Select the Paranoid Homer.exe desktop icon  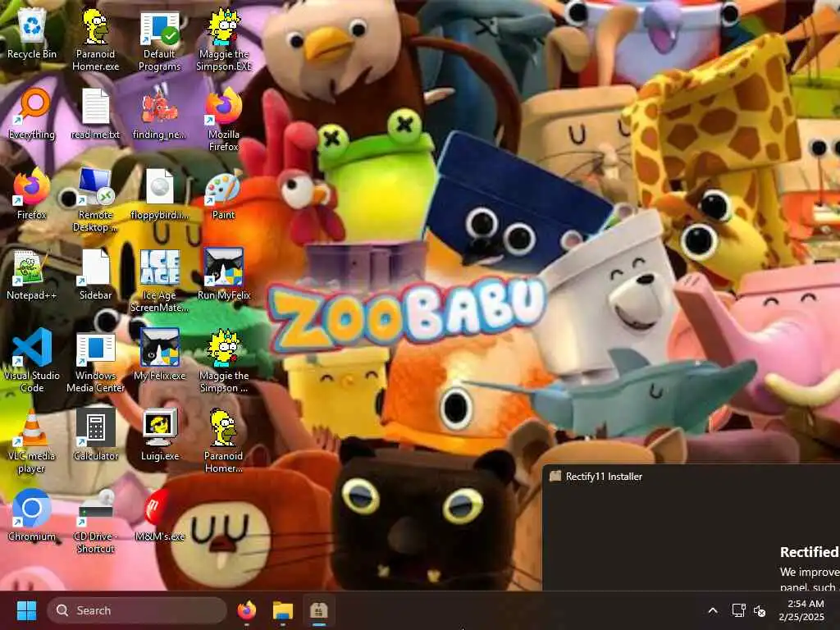point(95,39)
